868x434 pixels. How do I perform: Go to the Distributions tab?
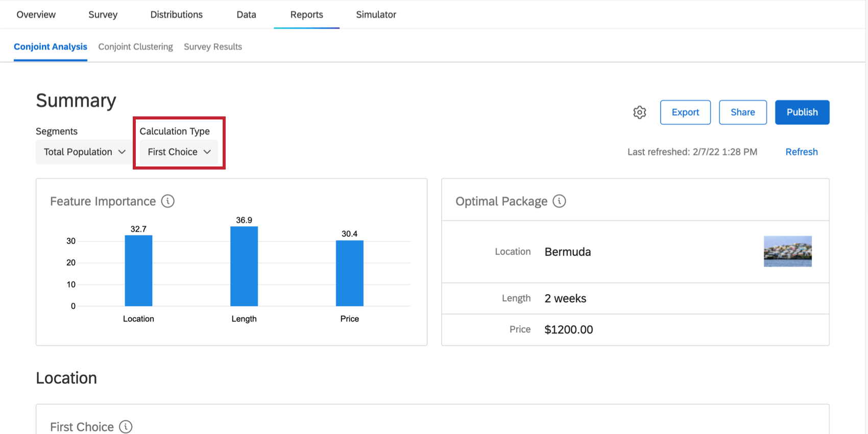177,14
